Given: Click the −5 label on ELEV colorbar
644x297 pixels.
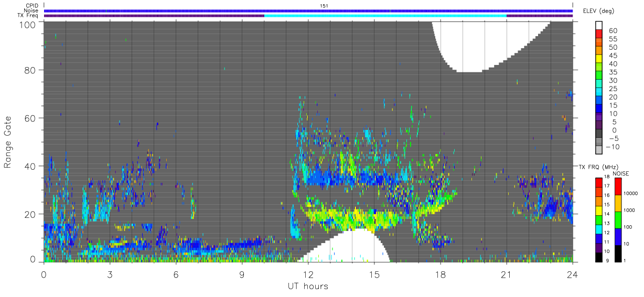Looking at the screenshot, I should point(613,138).
